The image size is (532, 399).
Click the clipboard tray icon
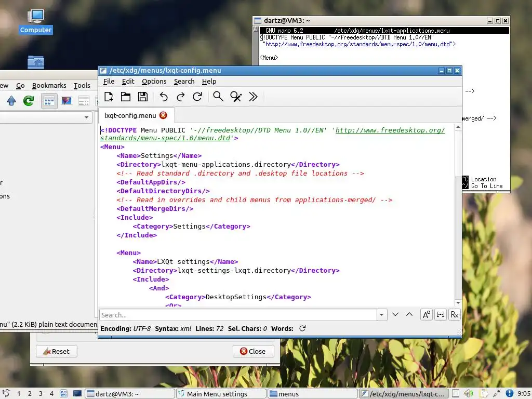[x=483, y=394]
